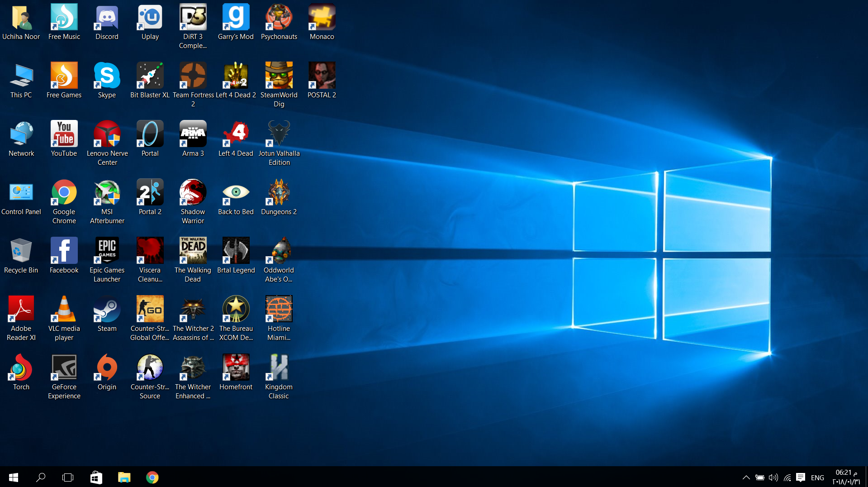Launch Counter-Strike Global Offensive icon
The image size is (868, 487).
[x=150, y=309]
